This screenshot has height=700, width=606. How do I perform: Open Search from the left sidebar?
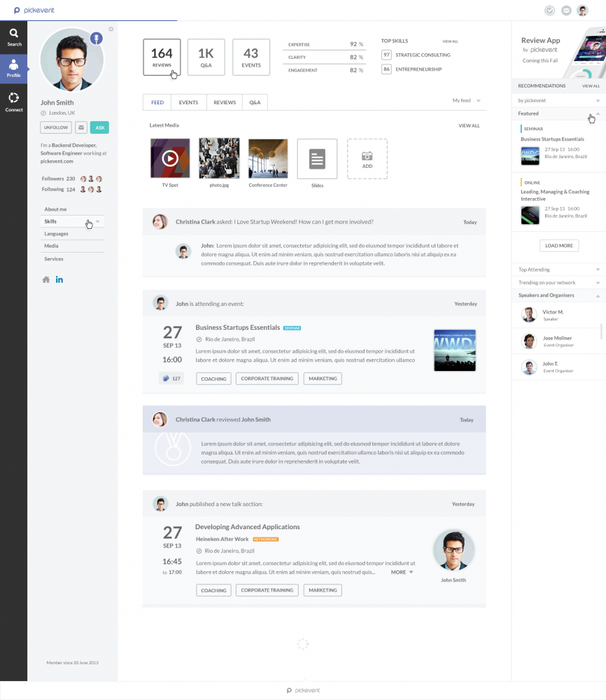(14, 37)
